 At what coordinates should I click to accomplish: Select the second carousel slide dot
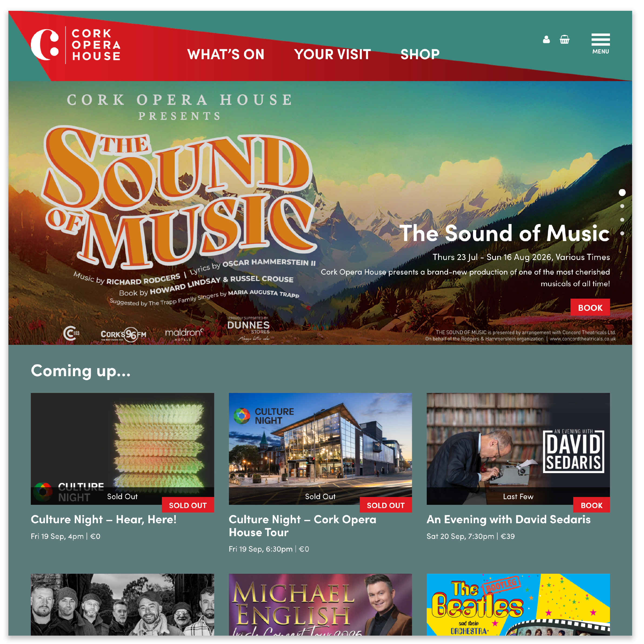622,206
